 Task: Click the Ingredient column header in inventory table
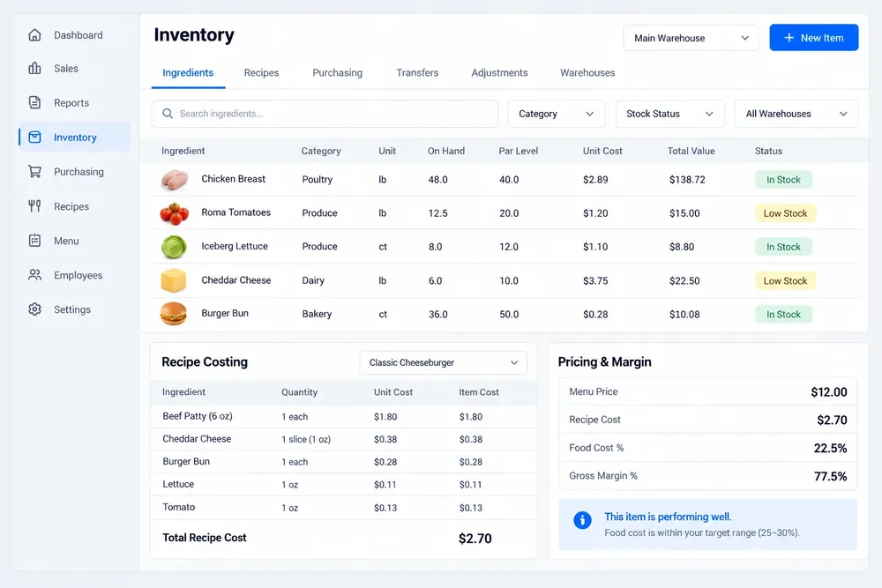pyautogui.click(x=183, y=151)
